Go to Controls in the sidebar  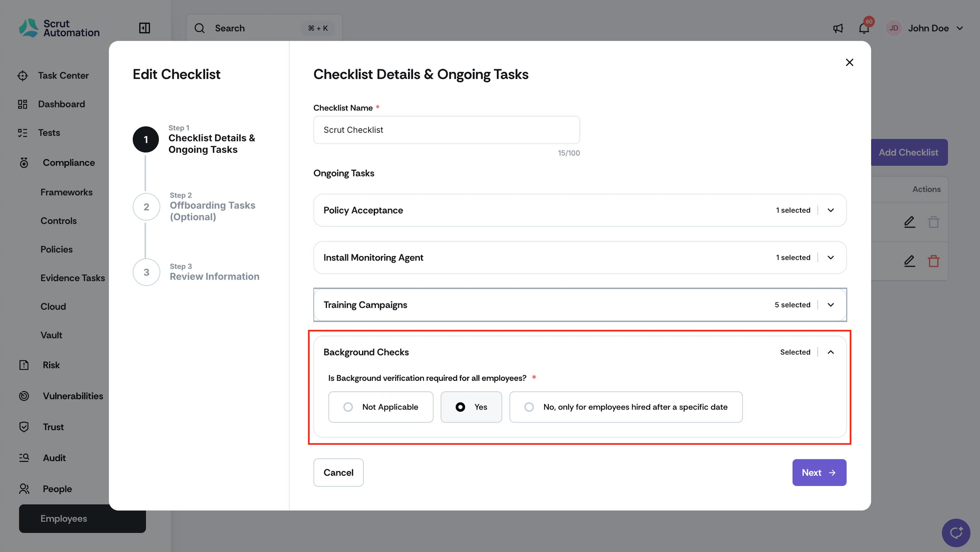[x=59, y=221]
